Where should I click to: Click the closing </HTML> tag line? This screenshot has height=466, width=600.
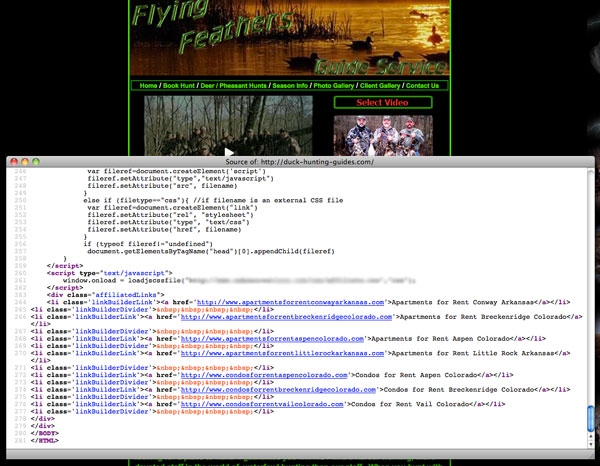click(45, 440)
